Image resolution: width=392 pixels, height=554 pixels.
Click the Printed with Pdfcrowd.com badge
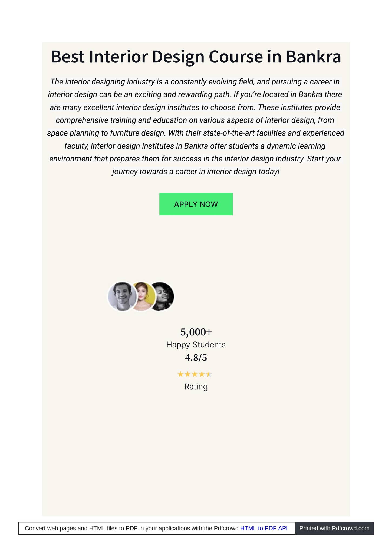(x=334, y=528)
